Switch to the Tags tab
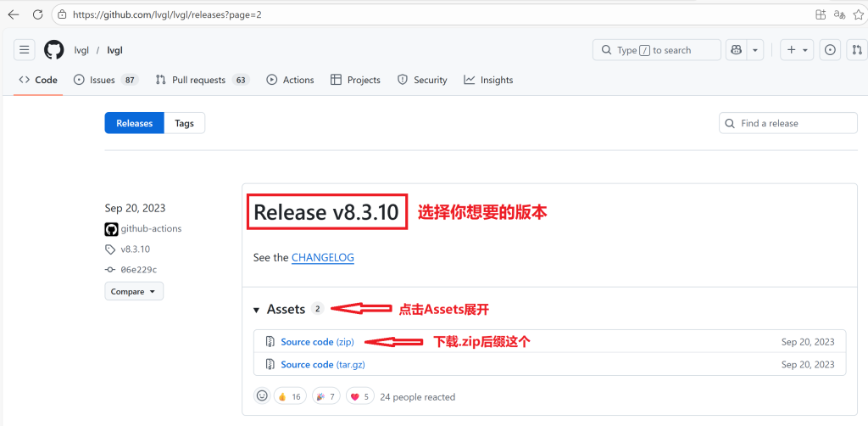The width and height of the screenshot is (868, 426). 184,123
